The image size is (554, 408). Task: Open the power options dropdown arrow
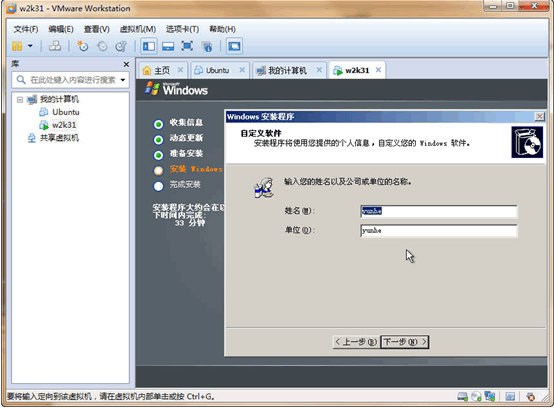click(30, 46)
